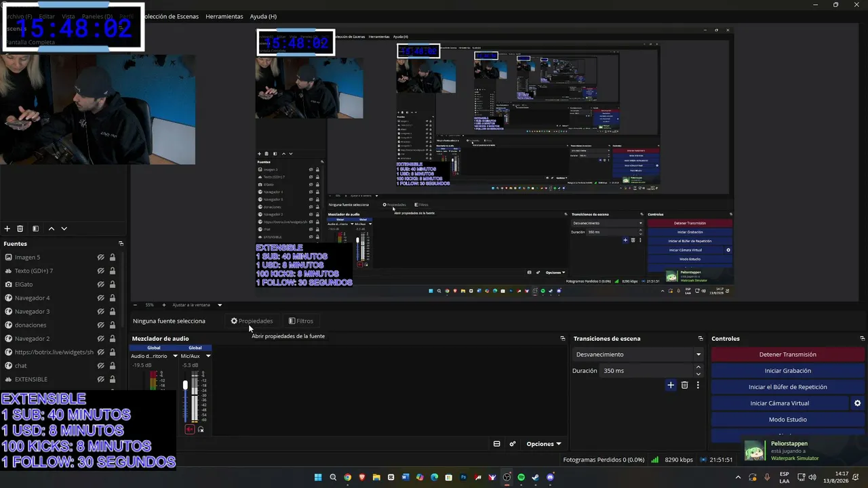Screen dimensions: 868x488
Task: Click the Mic/Aux headphone monitoring icon
Action: pyautogui.click(x=201, y=430)
